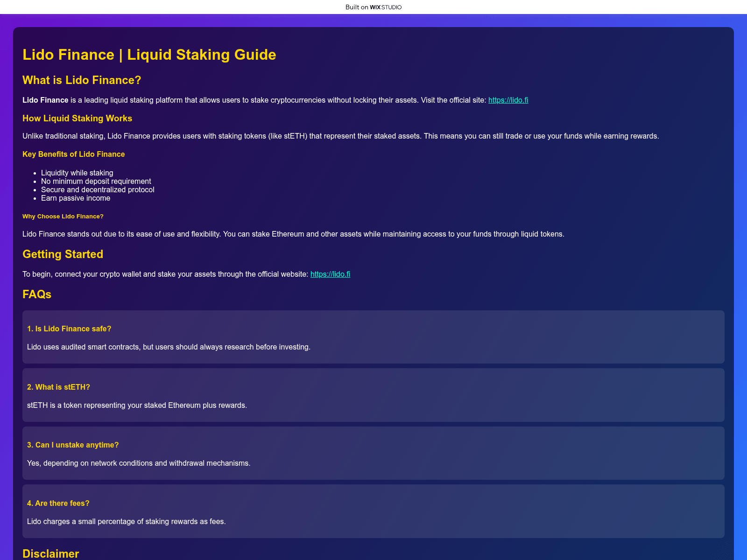Click the 'What is Lido Finance?' heading
The image size is (747, 560).
tap(82, 80)
